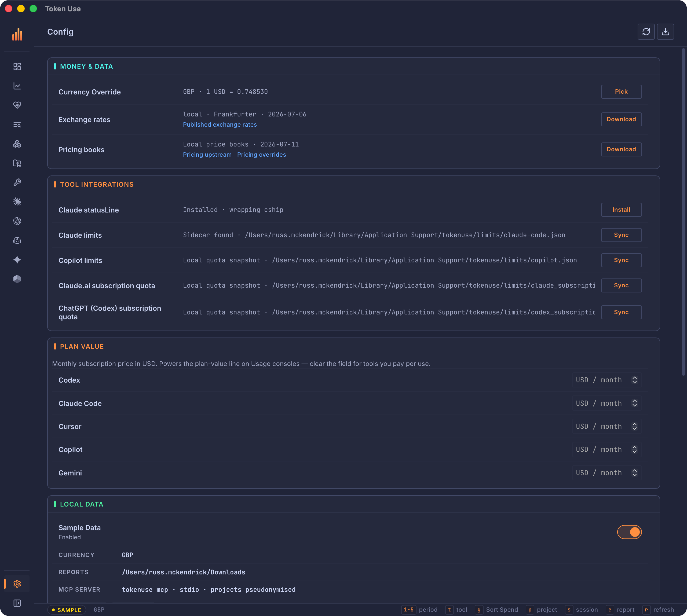The width and height of the screenshot is (687, 616).
Task: Click the GBP exchange rate value text
Action: pos(225,92)
